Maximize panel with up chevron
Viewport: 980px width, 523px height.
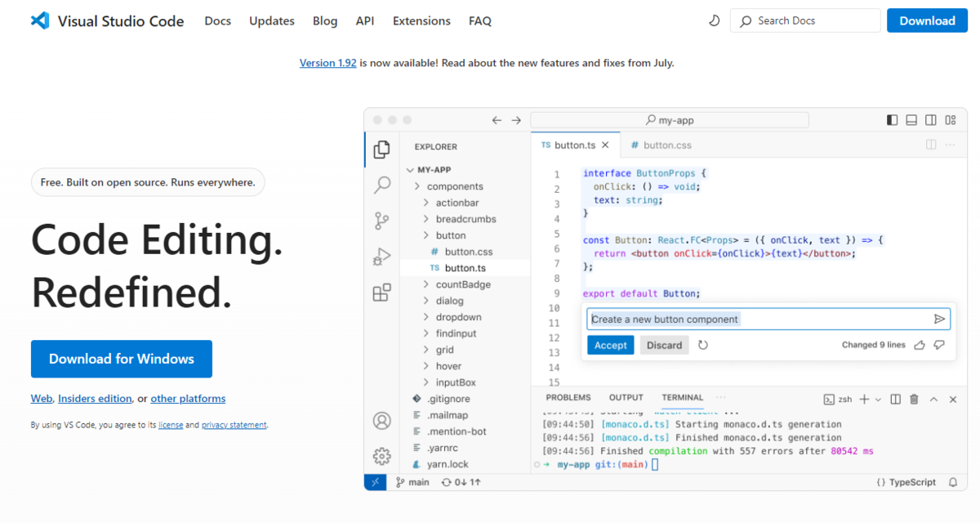coord(933,400)
